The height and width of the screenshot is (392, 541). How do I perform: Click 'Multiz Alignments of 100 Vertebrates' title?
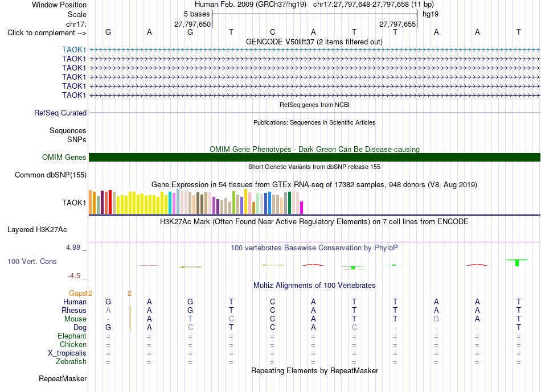click(x=314, y=285)
